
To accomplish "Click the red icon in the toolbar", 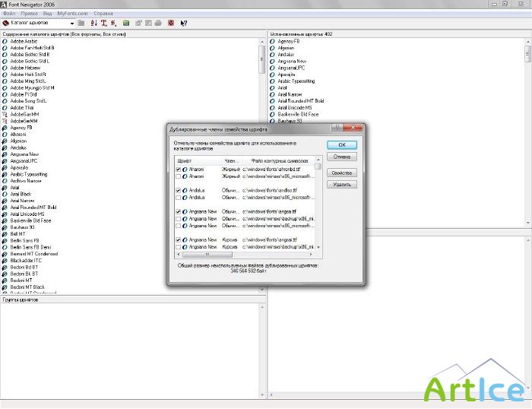I will point(170,23).
